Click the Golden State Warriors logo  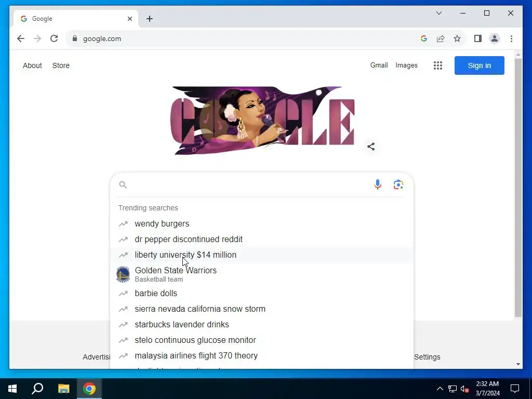pos(123,274)
